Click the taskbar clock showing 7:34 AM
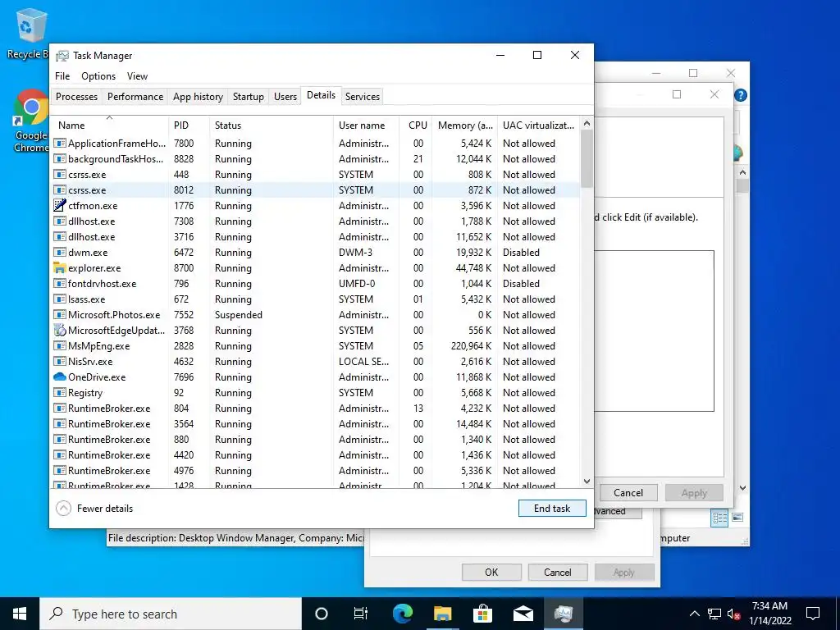Viewport: 840px width, 630px height. point(769,614)
